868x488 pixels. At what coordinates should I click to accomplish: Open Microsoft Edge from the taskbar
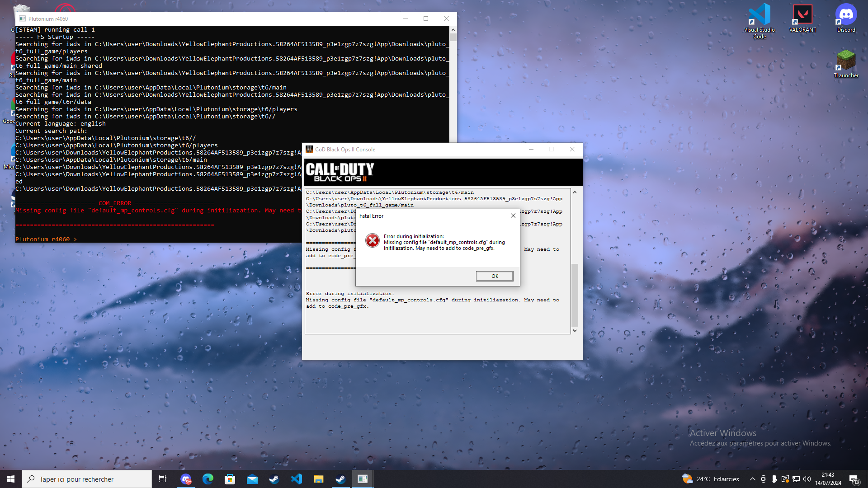[208, 479]
